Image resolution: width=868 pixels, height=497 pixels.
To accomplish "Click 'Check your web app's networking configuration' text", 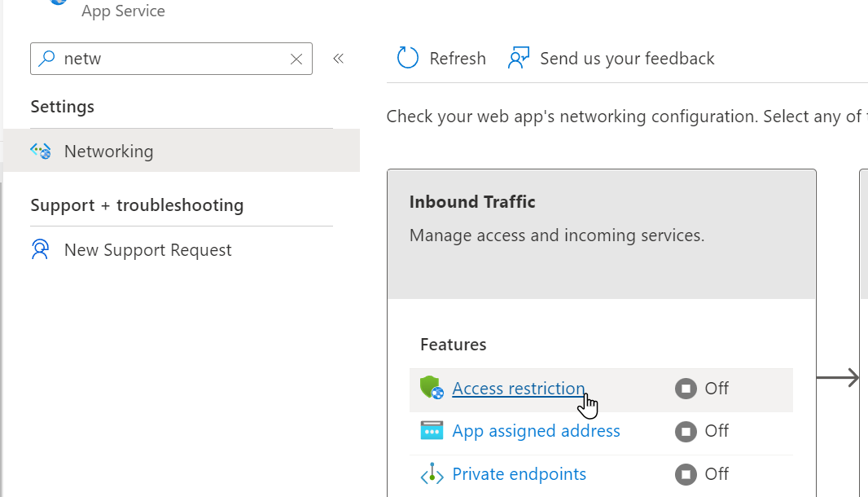I will (572, 117).
